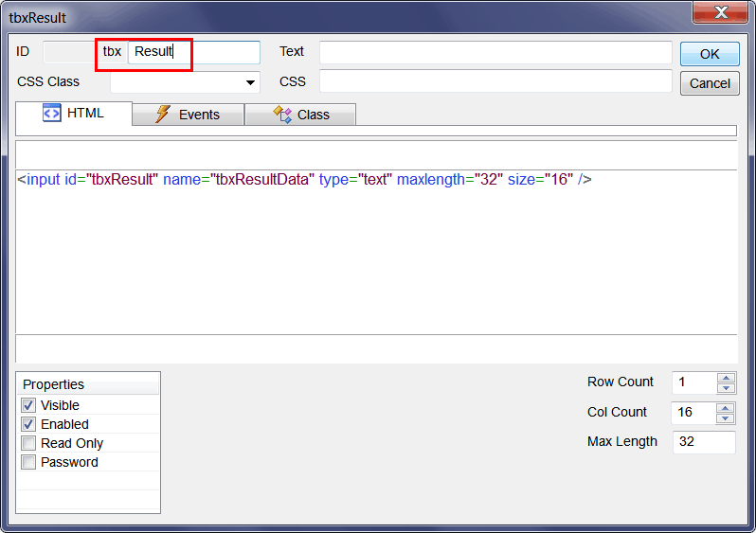Viewport: 756px width, 533px height.
Task: Increase Col Count with up arrow
Action: click(726, 408)
